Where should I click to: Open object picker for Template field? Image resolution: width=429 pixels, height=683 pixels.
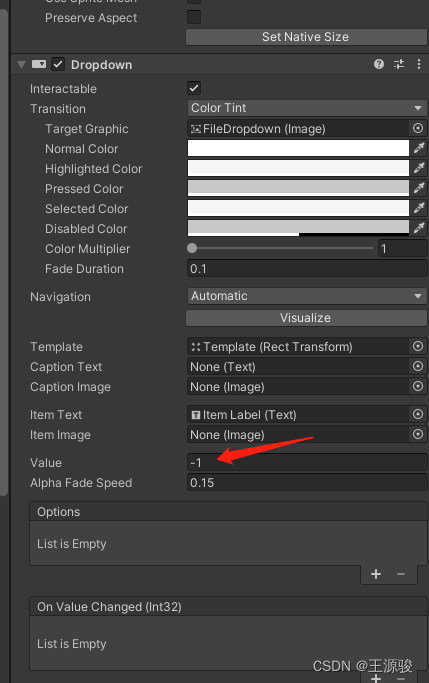418,346
